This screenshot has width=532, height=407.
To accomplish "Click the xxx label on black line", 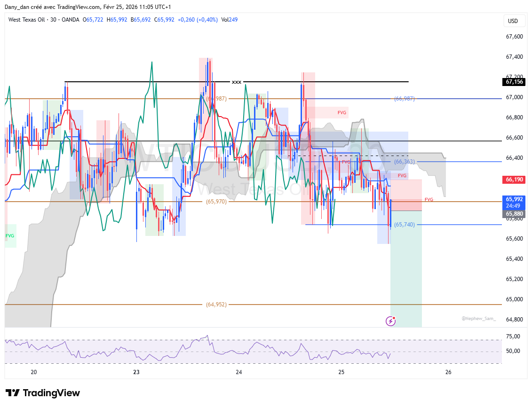I will point(237,82).
